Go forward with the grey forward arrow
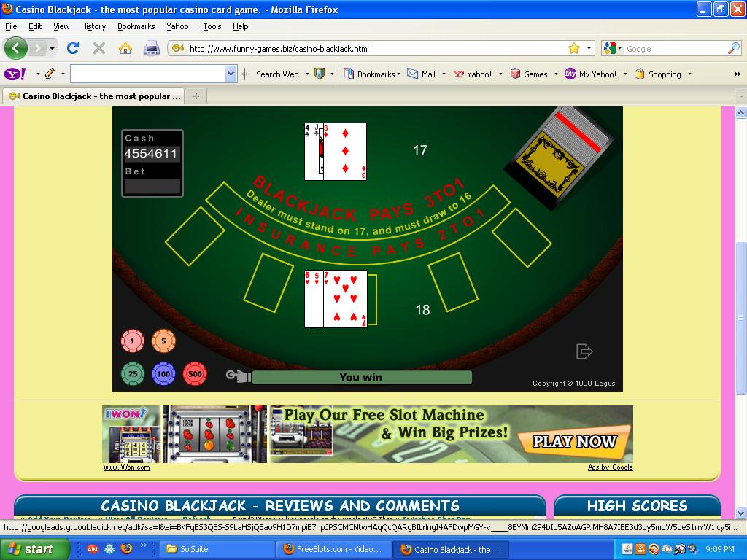Viewport: 747px width, 560px height. pos(38,48)
